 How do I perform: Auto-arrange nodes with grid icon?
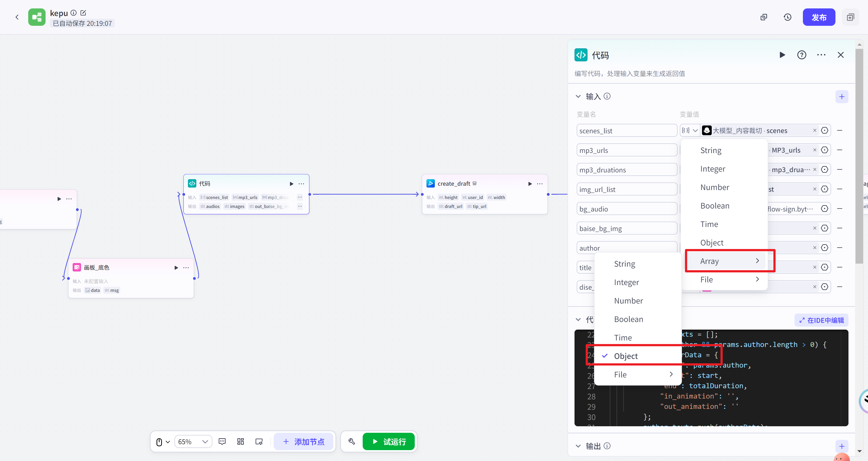(241, 442)
